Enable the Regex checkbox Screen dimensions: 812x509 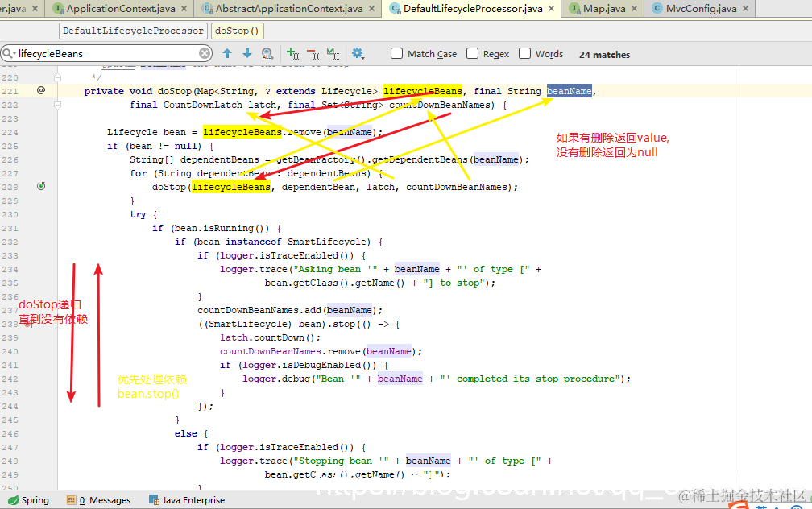pos(472,53)
